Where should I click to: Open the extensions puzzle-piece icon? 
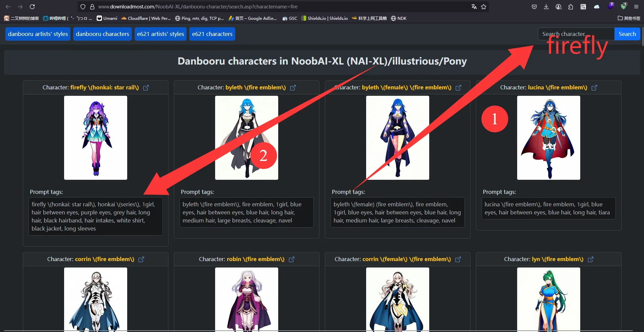[x=571, y=7]
